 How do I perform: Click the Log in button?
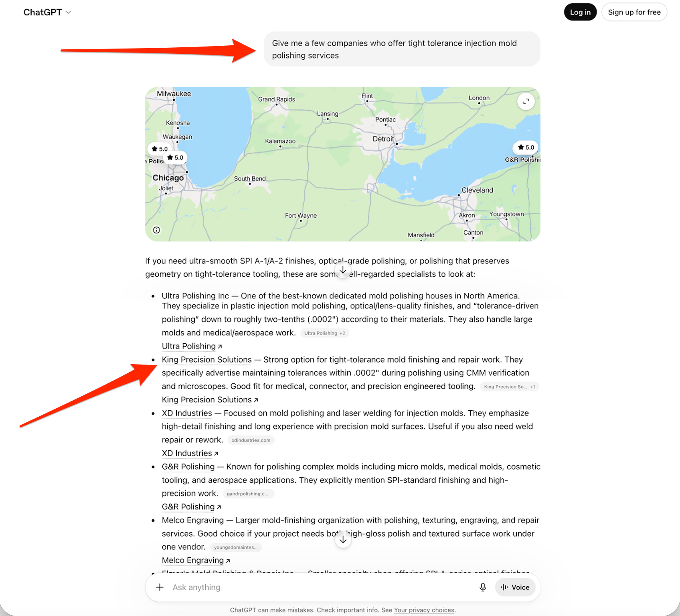(x=580, y=12)
